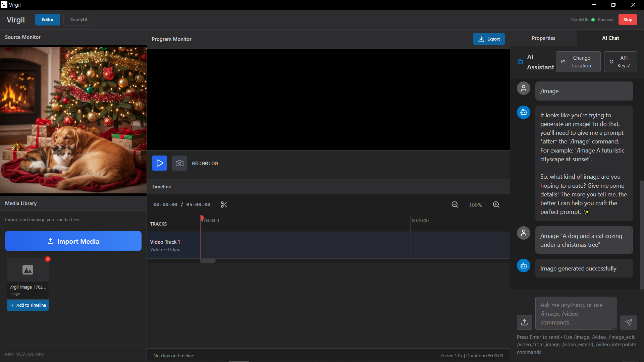Open the Properties tab
The height and width of the screenshot is (362, 644).
pos(543,38)
